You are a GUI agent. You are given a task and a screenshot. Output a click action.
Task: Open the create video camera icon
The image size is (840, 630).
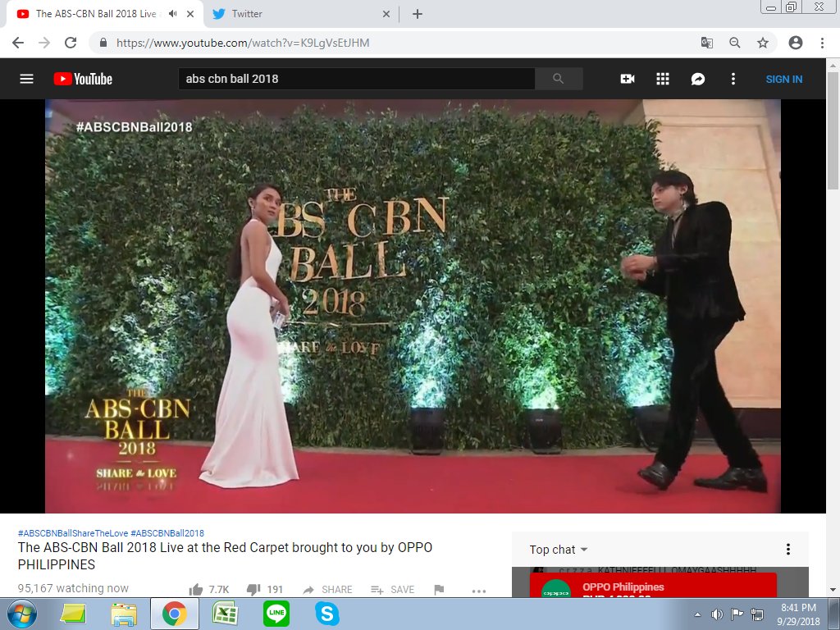click(628, 79)
